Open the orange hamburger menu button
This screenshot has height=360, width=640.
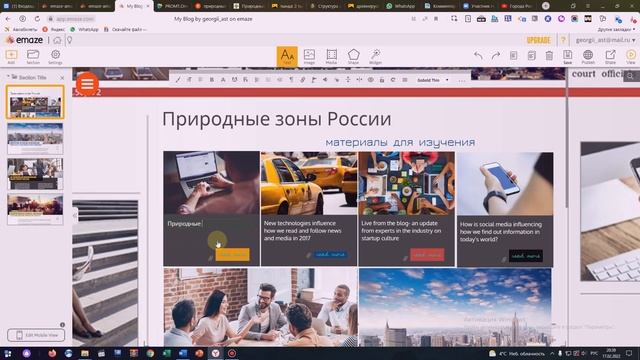click(x=87, y=84)
